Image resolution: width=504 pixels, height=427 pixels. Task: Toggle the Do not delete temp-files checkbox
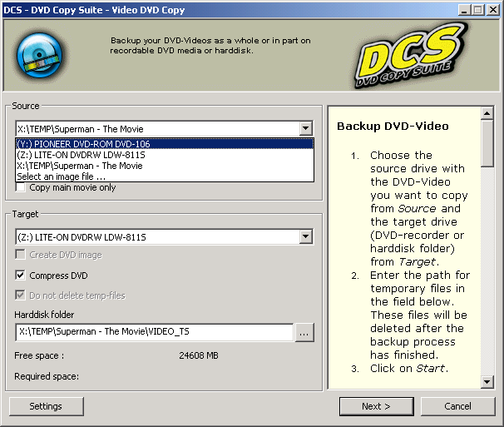[x=22, y=295]
